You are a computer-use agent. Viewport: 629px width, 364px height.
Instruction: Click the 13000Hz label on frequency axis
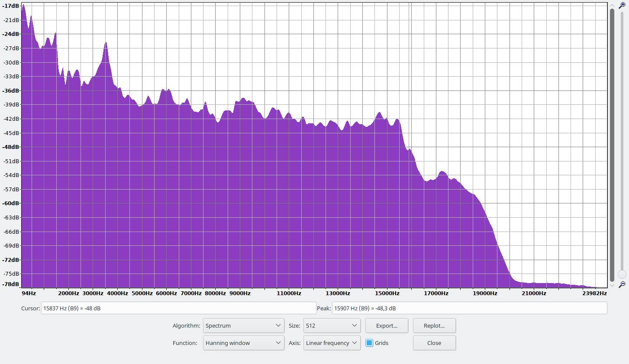coord(338,293)
